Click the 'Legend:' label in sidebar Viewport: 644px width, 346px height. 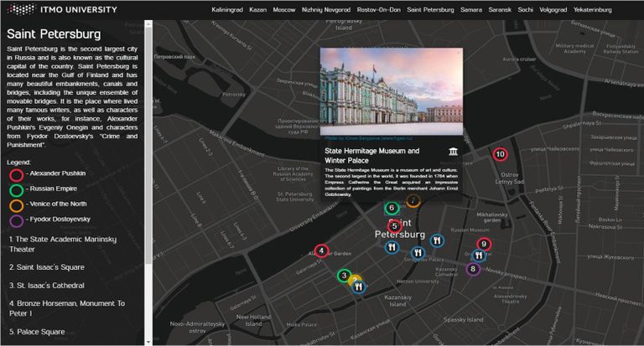pyautogui.click(x=19, y=163)
